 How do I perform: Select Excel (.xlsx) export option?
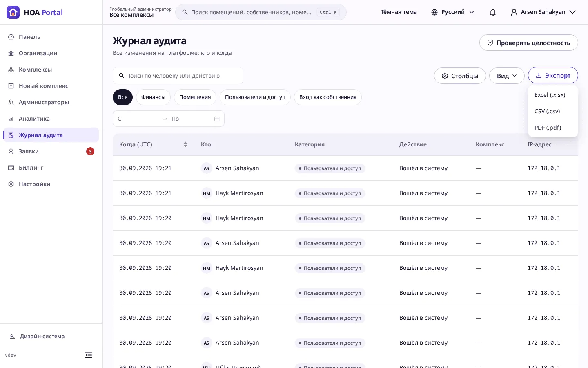tap(553, 95)
